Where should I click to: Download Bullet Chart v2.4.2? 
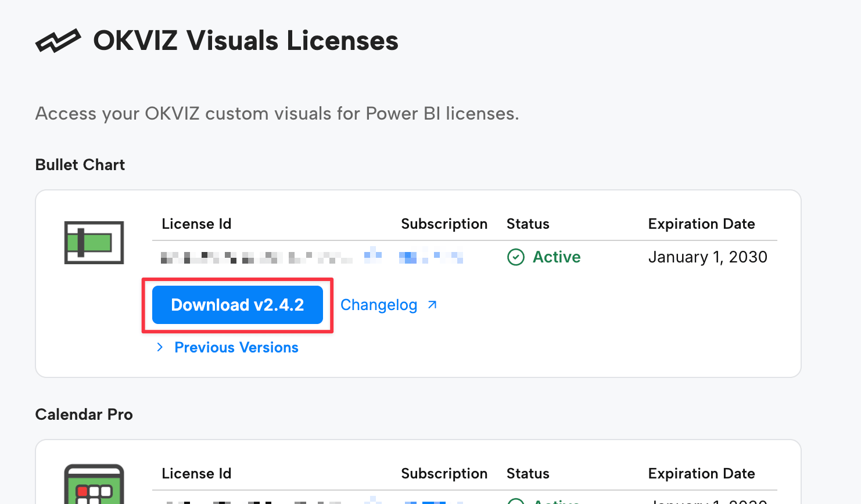click(x=237, y=305)
